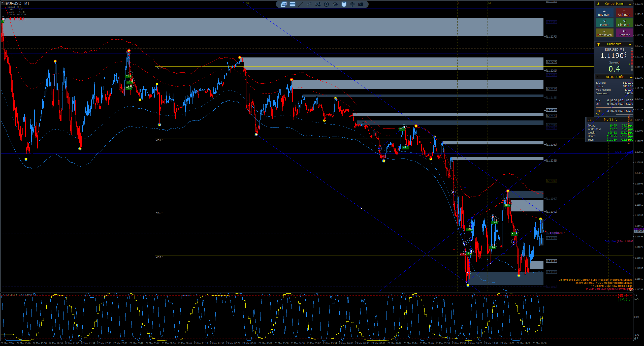Click the MS2 level line label

(x=159, y=257)
